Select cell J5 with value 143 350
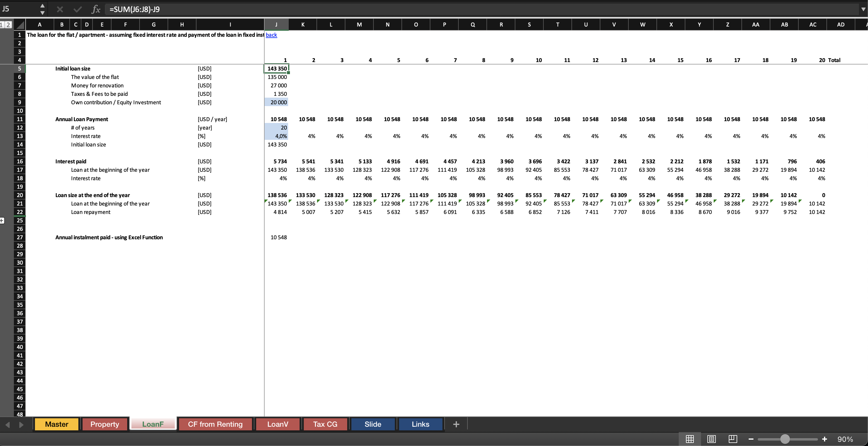 [x=276, y=68]
